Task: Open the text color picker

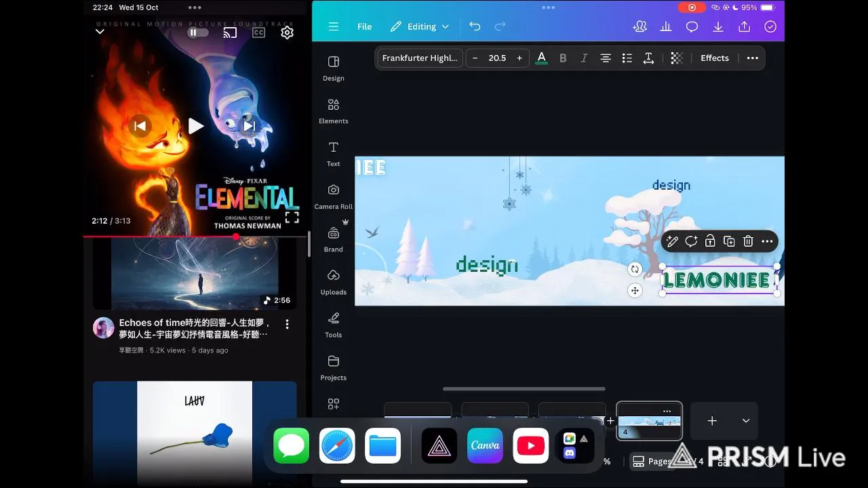Action: pos(541,58)
